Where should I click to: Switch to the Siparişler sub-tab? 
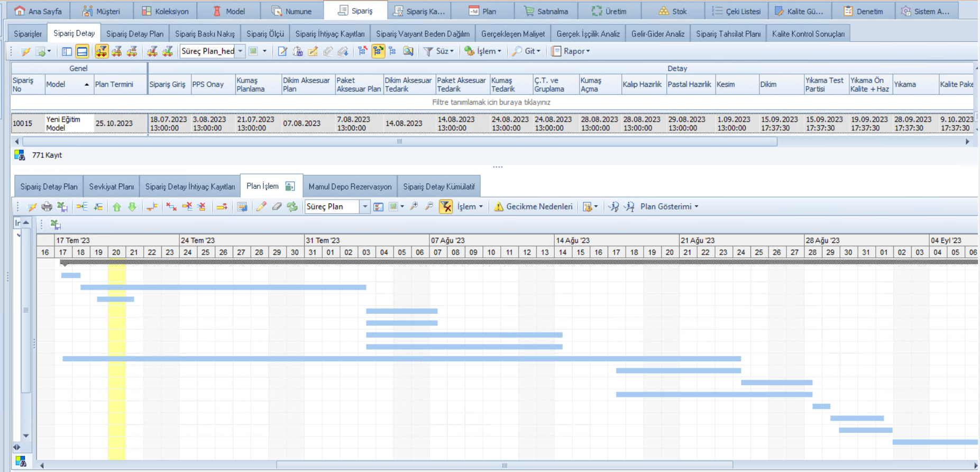[28, 34]
